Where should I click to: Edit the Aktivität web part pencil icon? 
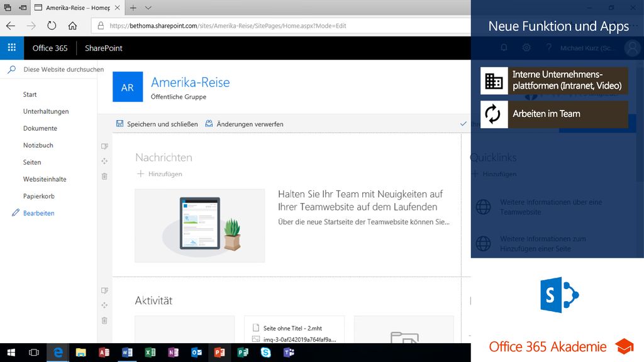pos(105,290)
